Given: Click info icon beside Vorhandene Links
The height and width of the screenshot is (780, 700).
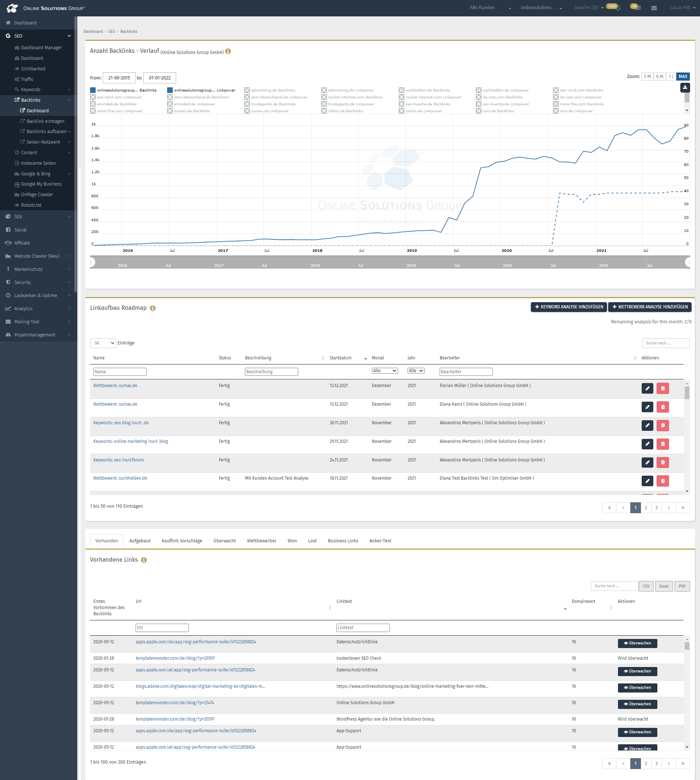Looking at the screenshot, I should pos(144,560).
